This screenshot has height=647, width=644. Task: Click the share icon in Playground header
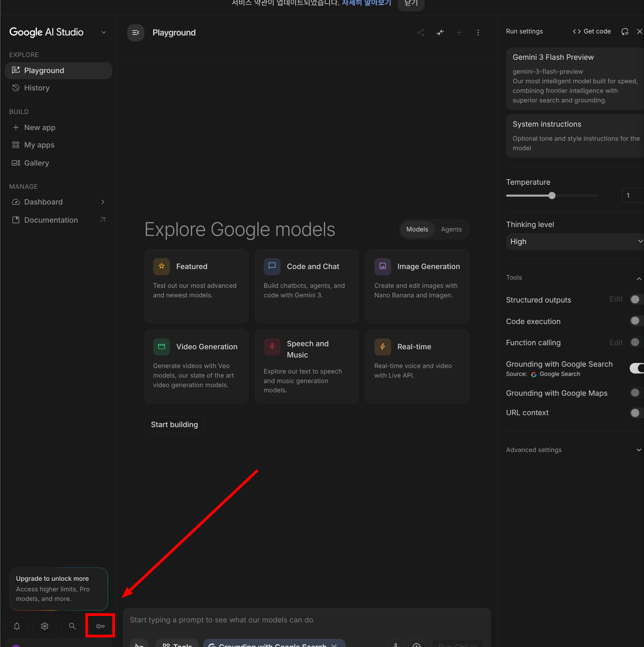pyautogui.click(x=421, y=32)
